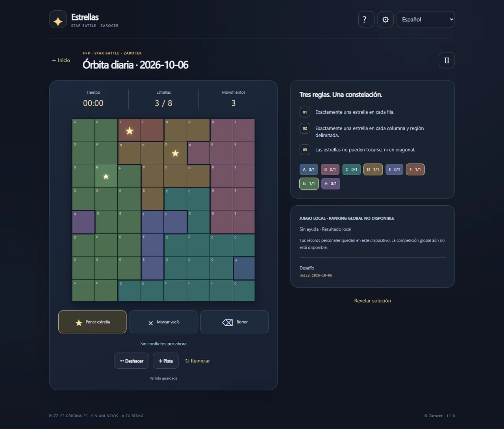Select the Borrar eraser tool
The width and height of the screenshot is (504, 429).
tap(234, 322)
